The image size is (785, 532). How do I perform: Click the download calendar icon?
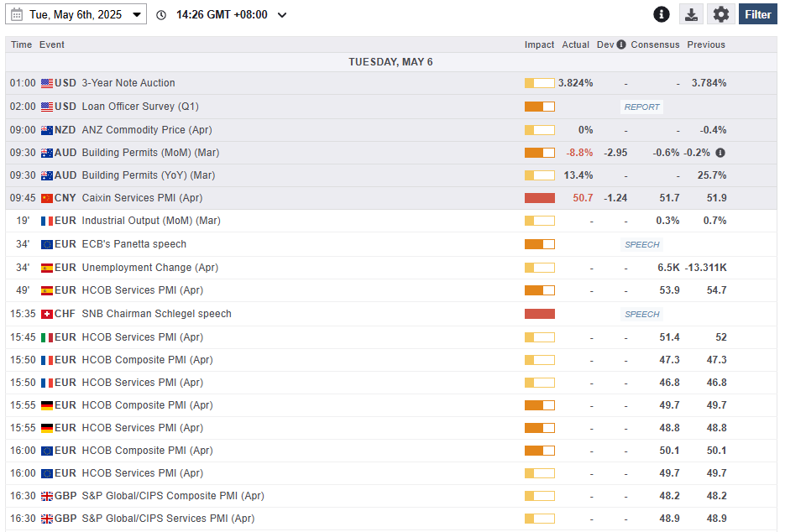click(690, 14)
